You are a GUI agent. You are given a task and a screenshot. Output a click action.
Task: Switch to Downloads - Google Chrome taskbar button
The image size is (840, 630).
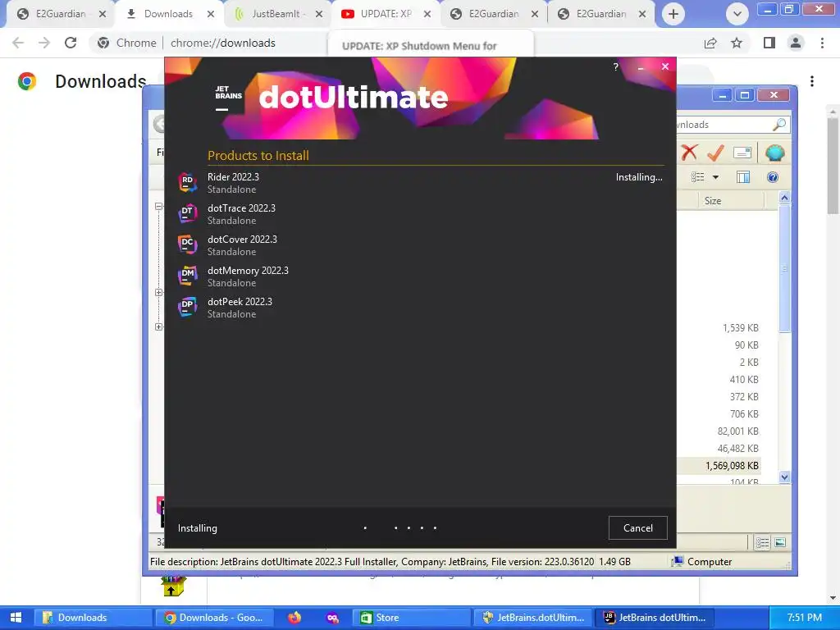[214, 618]
